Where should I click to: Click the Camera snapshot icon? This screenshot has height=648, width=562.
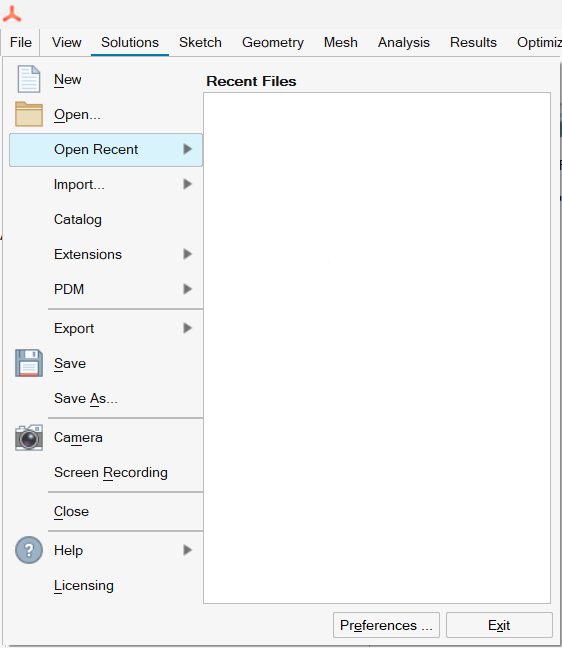pos(29,437)
